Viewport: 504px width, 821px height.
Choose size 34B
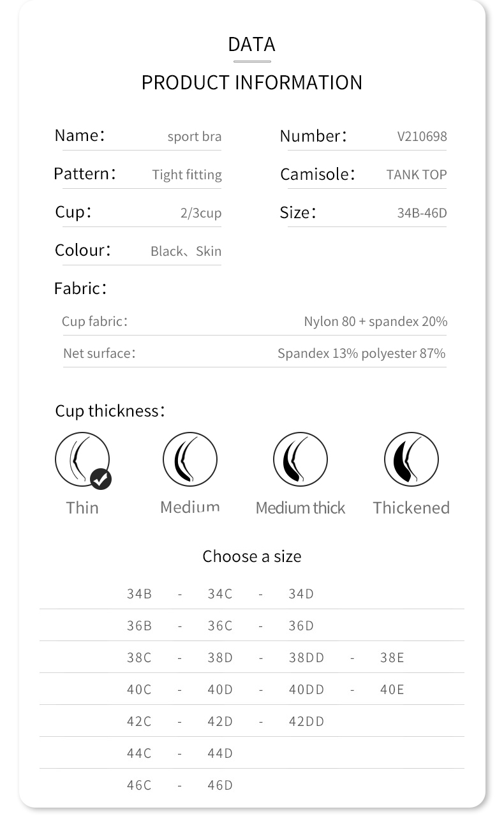point(139,594)
